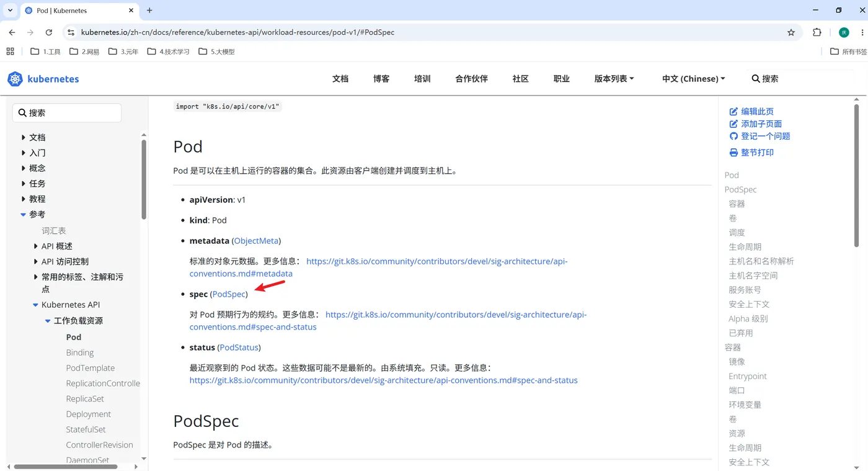Open the 培训 navigation menu item
Image resolution: width=868 pixels, height=471 pixels.
tap(422, 79)
